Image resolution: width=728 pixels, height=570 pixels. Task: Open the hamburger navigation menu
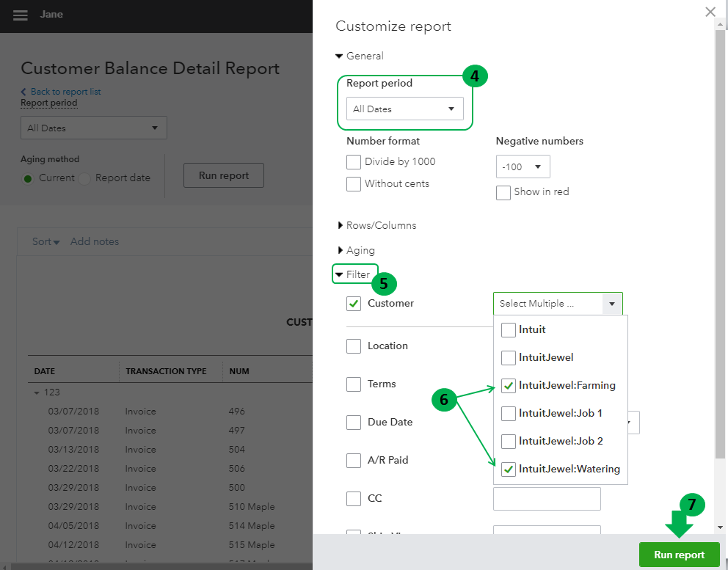[x=21, y=15]
